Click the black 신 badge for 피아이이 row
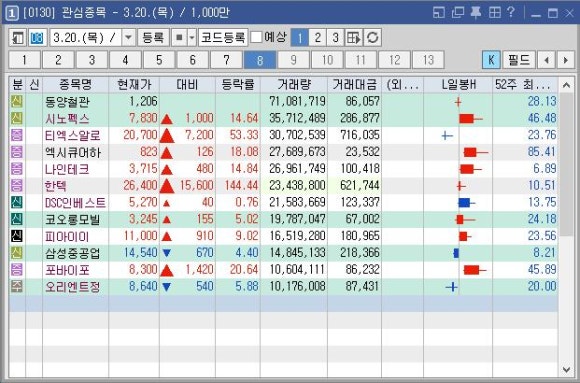This screenshot has width=580, height=383. pos(17,236)
